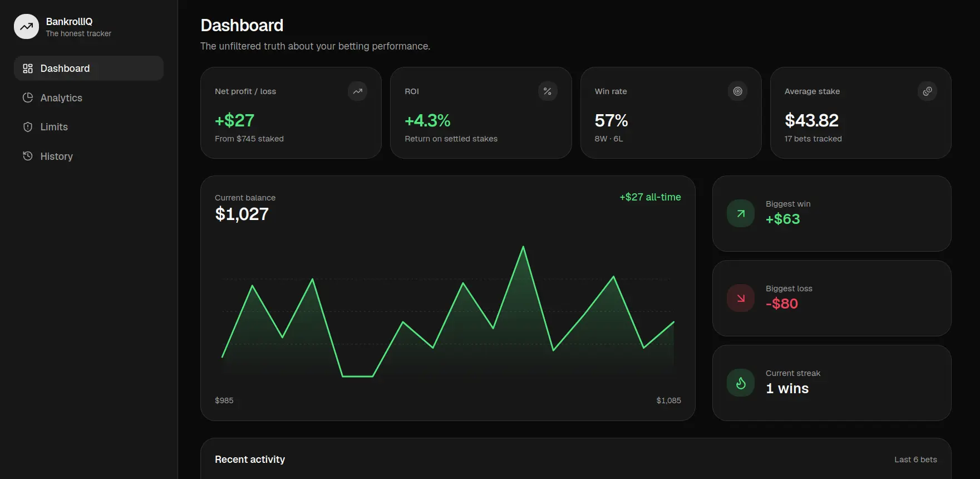Click the 'Recent activity' heading
The height and width of the screenshot is (479, 980).
tap(250, 460)
